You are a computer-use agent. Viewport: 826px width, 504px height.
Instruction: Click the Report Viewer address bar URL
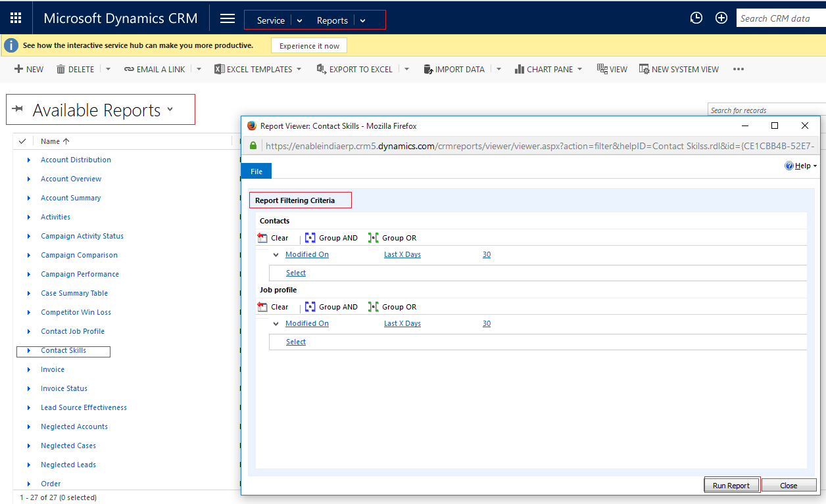click(541, 146)
